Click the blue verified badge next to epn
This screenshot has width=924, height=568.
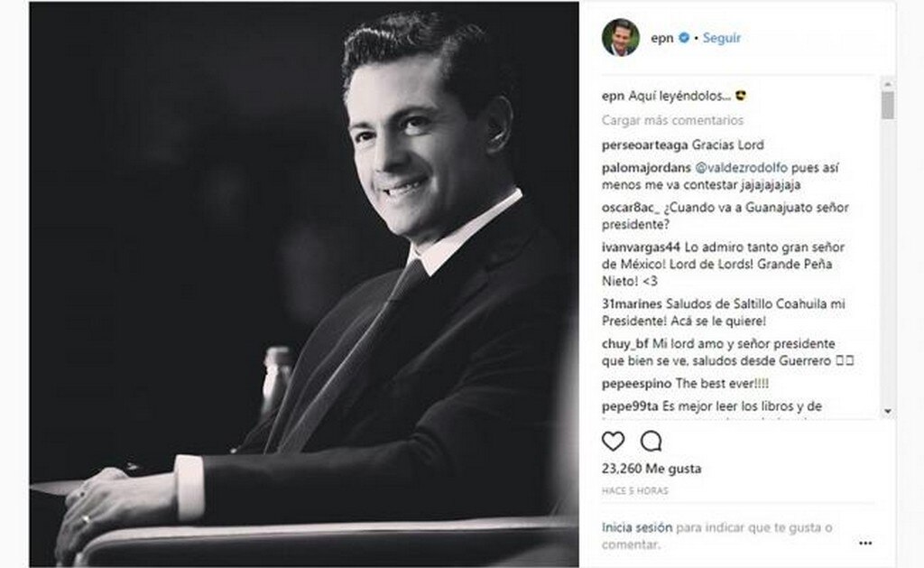pos(684,38)
